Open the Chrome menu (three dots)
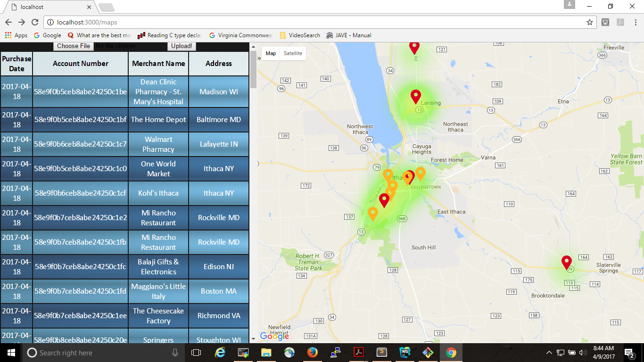The width and height of the screenshot is (644, 362). point(635,22)
